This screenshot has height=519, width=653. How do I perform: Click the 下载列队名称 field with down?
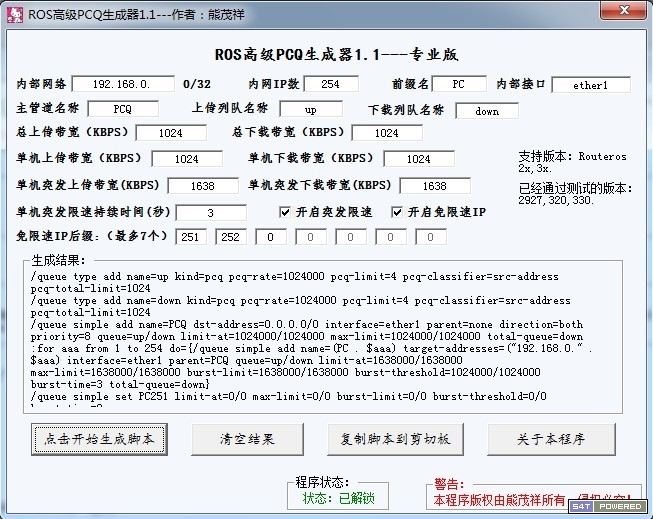pyautogui.click(x=487, y=110)
